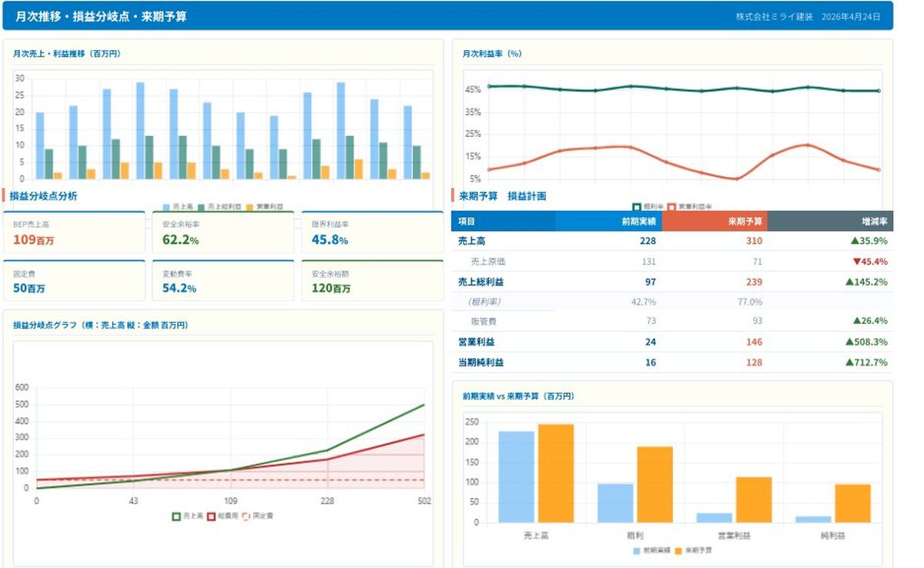The height and width of the screenshot is (568, 924).
Task: Click the orange 粗利 bar in comparison chart
Action: [x=654, y=485]
